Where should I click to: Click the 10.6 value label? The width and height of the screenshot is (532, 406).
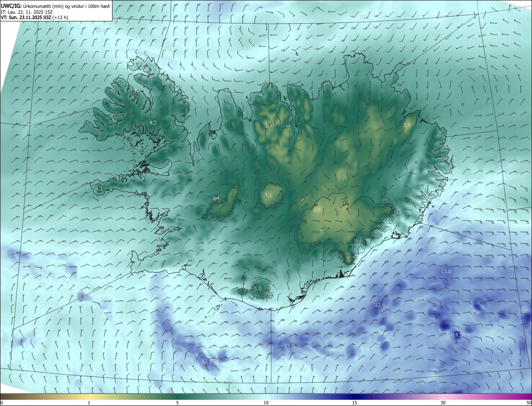491,335
